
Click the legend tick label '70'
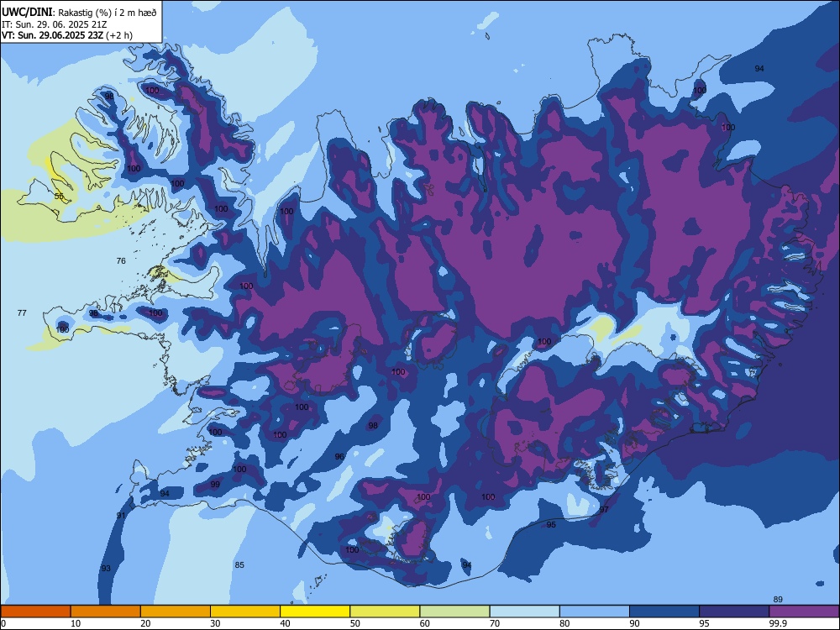pyautogui.click(x=495, y=623)
